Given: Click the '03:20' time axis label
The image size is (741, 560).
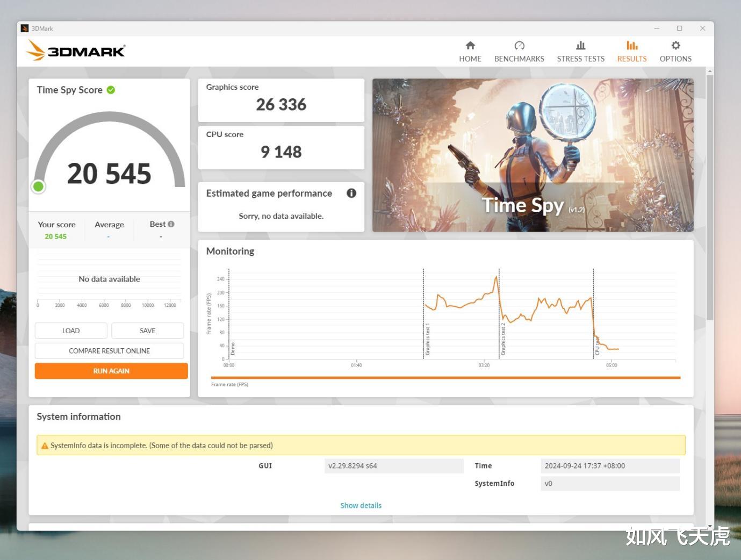Looking at the screenshot, I should coord(484,365).
